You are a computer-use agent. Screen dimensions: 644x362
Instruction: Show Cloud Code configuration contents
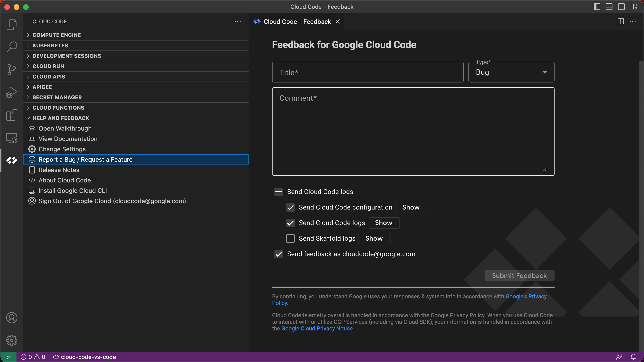[411, 207]
